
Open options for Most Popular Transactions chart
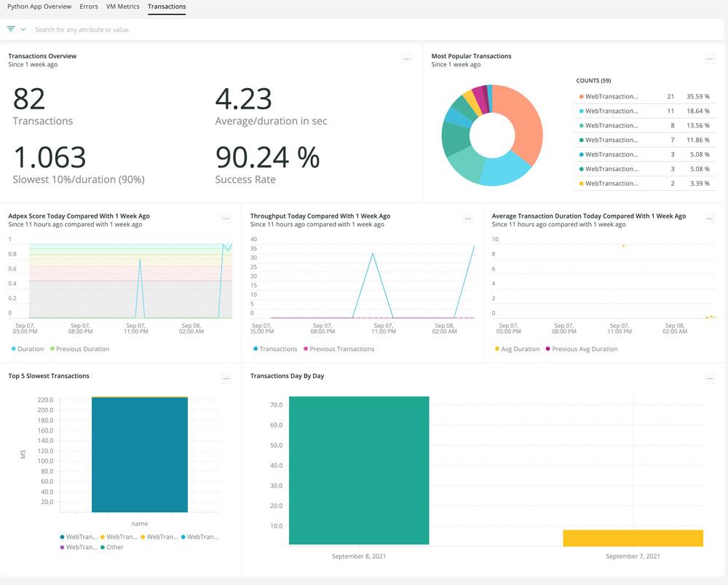[710, 59]
